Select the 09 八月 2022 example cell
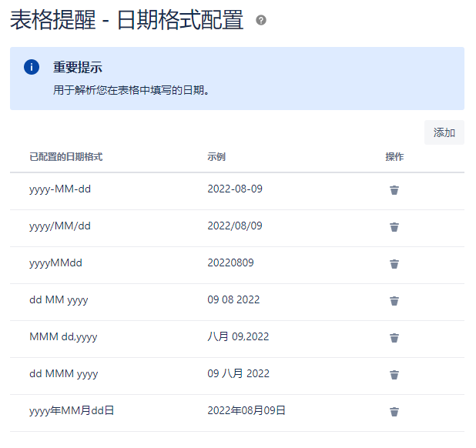Screen dimensions: 476x448 239,373
